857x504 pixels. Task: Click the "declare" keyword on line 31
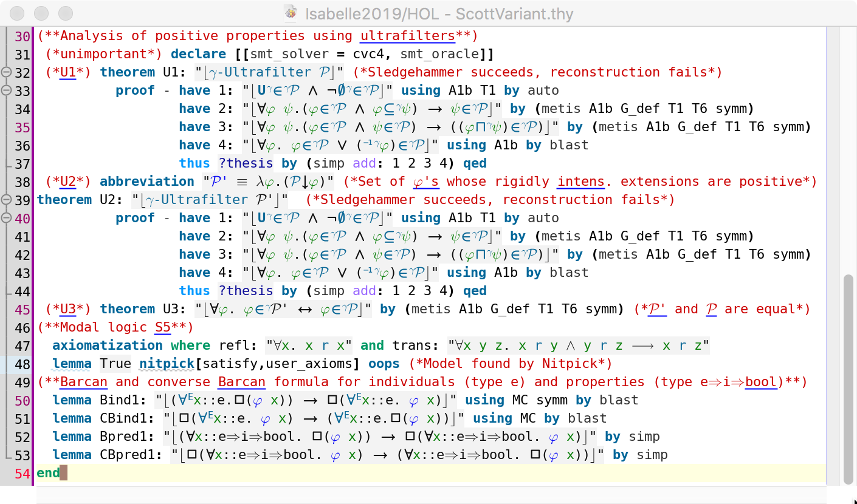[194, 54]
